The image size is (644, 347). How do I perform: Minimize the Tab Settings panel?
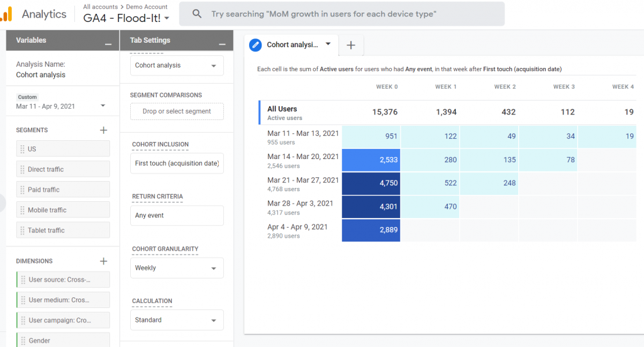coord(221,44)
